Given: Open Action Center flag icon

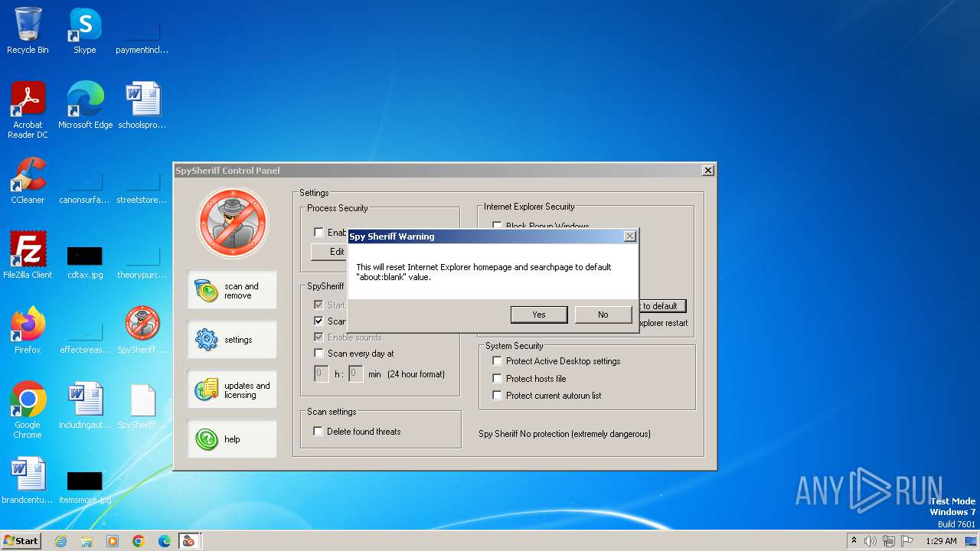Looking at the screenshot, I should coord(907,541).
